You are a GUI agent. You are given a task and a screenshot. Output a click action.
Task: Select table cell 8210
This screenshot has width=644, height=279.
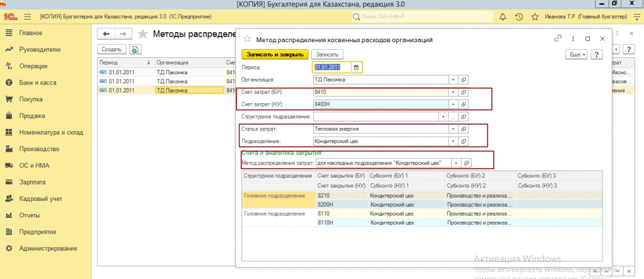[x=341, y=195]
